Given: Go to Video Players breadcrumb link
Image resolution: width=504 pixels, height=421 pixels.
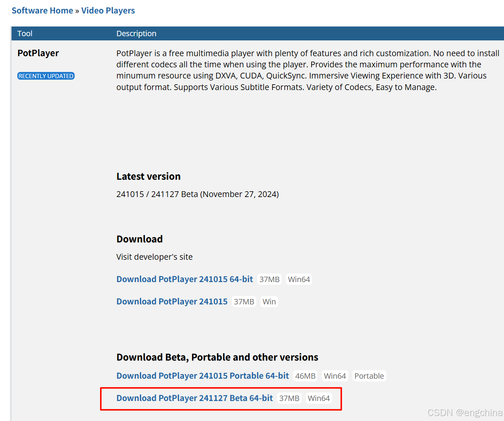Looking at the screenshot, I should (x=108, y=10).
